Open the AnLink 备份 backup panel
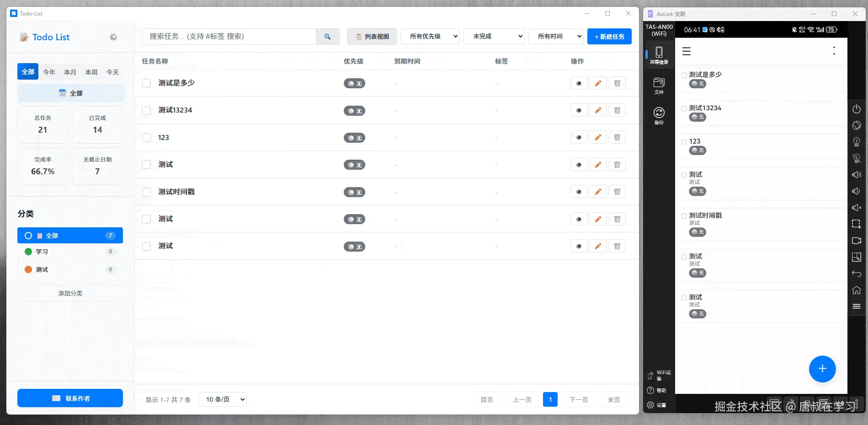 (x=659, y=114)
